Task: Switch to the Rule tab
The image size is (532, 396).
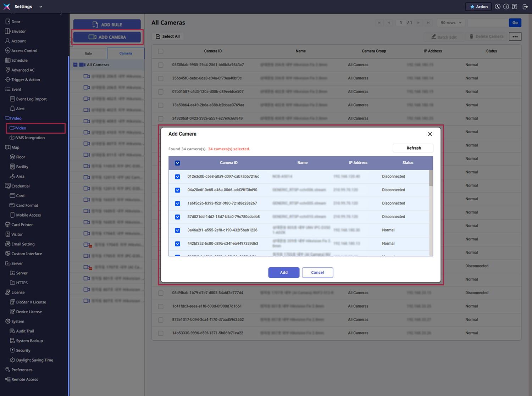Action: point(88,54)
